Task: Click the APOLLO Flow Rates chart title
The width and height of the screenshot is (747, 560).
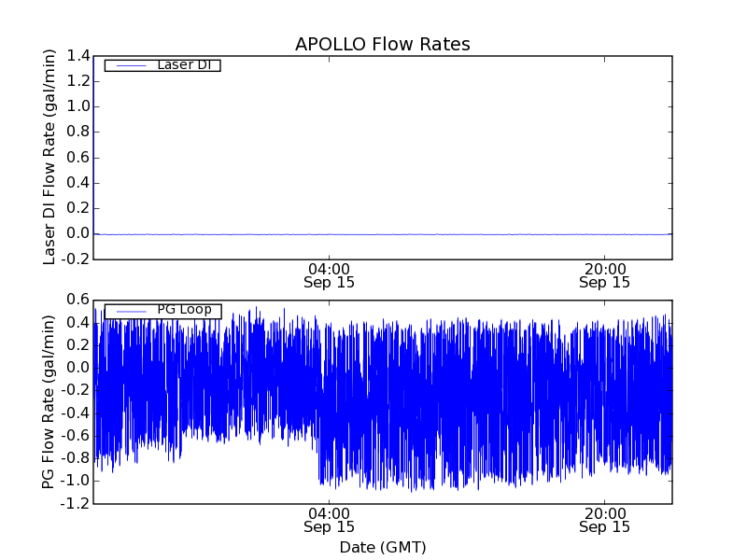Action: click(382, 45)
